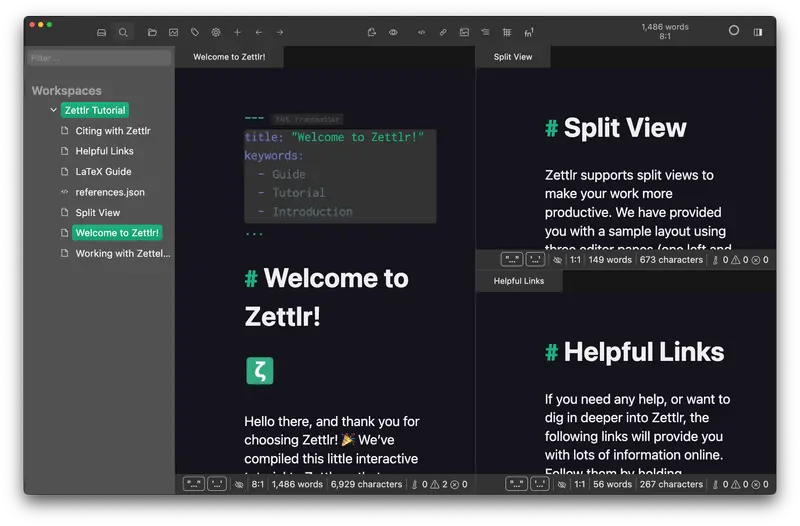Click cursor position 8:1 in status bar
The image size is (800, 526).
258,484
